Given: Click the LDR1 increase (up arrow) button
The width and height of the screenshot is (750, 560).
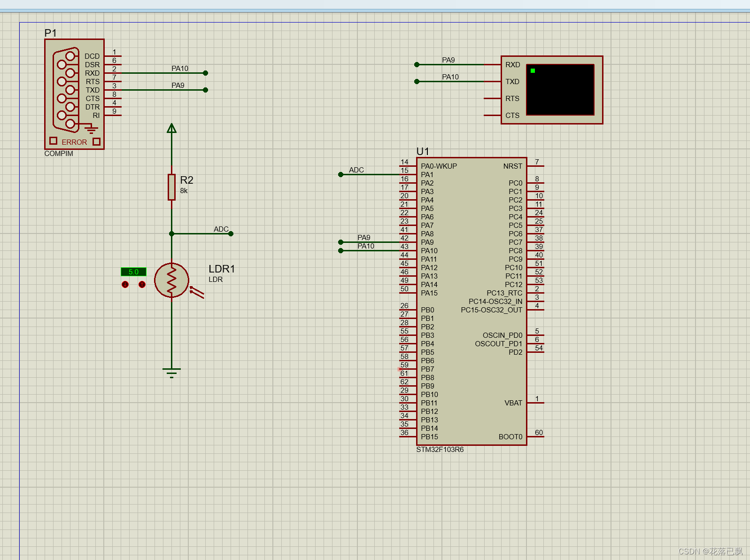Looking at the screenshot, I should point(142,285).
